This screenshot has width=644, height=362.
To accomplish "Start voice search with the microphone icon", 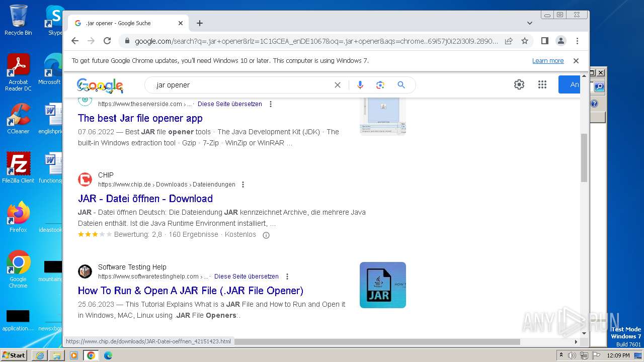I will (360, 85).
